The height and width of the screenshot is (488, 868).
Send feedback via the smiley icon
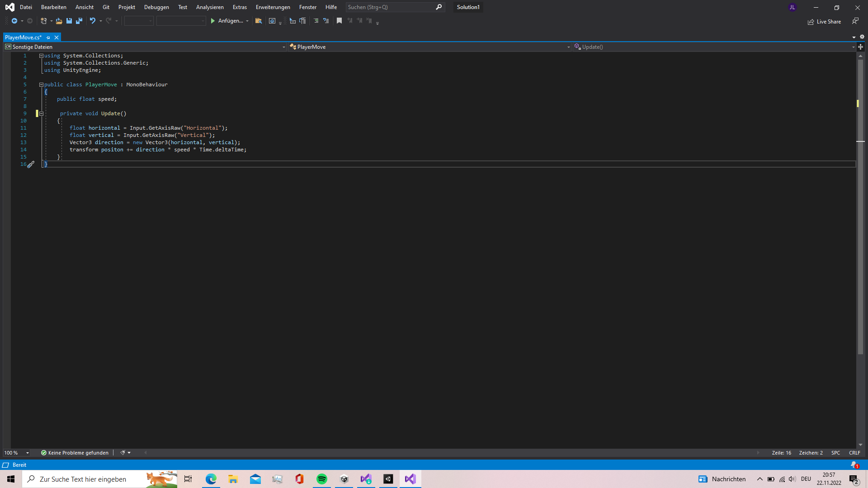[855, 21]
